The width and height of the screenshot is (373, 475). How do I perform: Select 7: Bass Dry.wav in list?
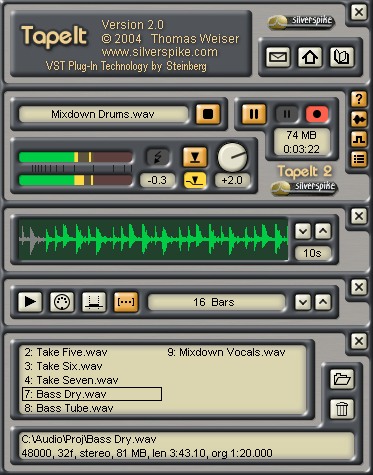click(x=92, y=394)
